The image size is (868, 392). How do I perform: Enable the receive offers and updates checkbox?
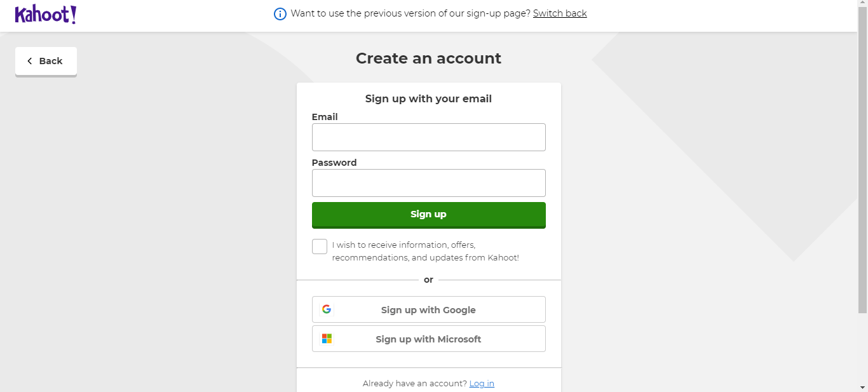(x=320, y=247)
